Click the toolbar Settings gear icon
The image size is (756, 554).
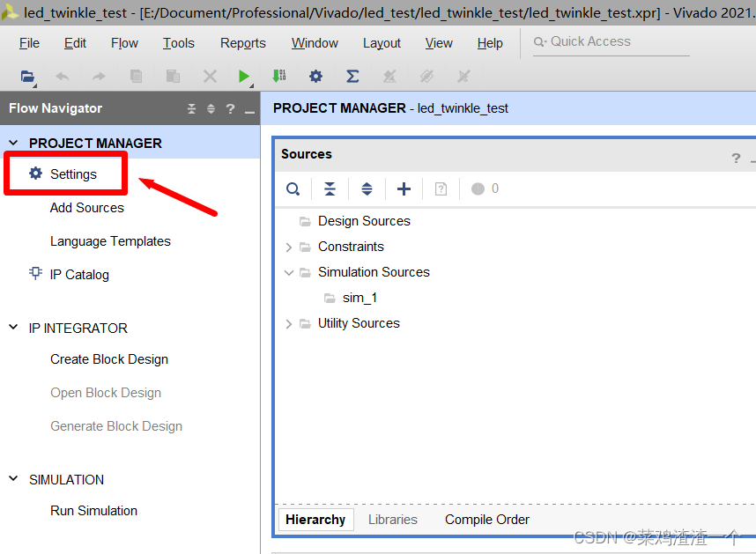point(315,76)
